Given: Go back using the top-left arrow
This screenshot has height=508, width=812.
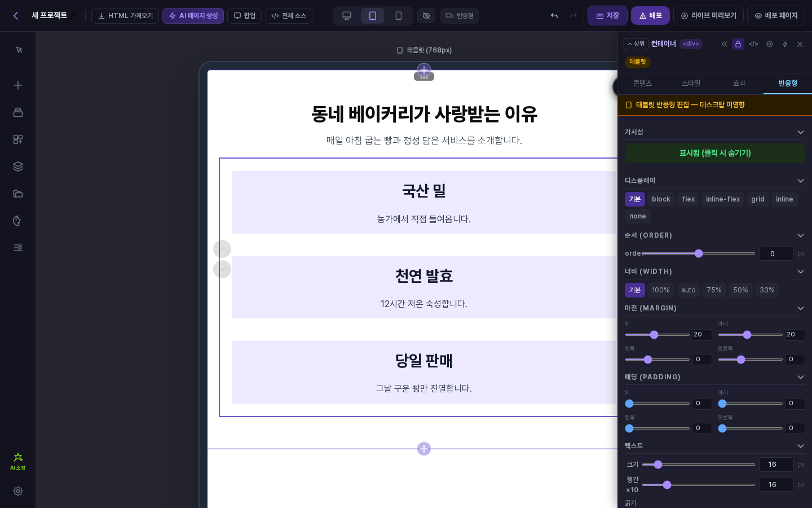Looking at the screenshot, I should tap(16, 16).
